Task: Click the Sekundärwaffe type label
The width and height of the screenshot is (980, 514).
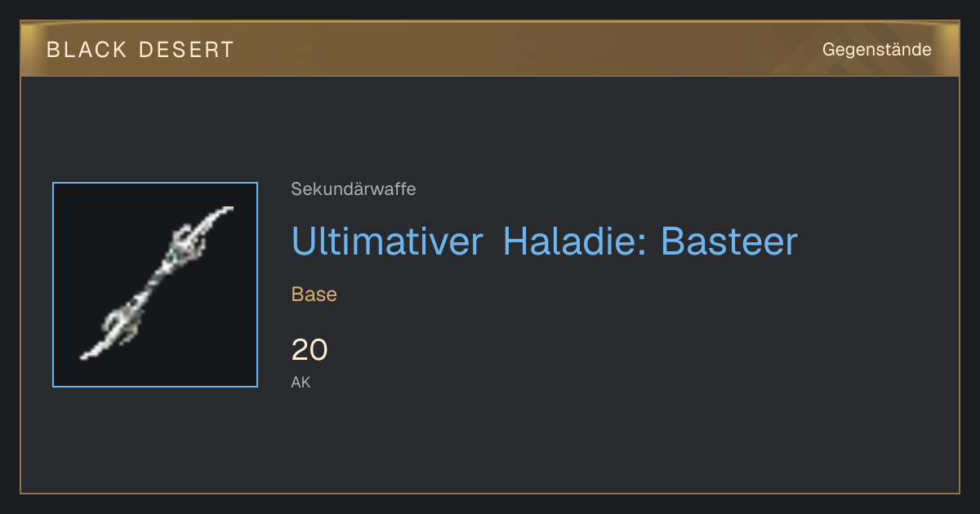Action: (354, 189)
